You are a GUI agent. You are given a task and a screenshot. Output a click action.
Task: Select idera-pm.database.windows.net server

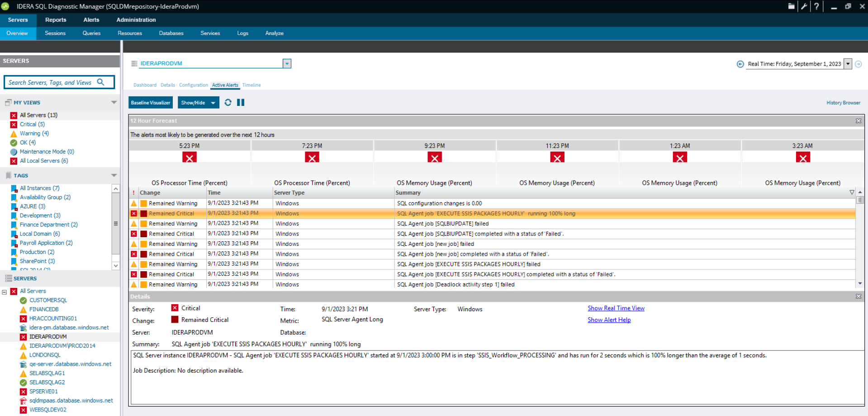[69, 327]
